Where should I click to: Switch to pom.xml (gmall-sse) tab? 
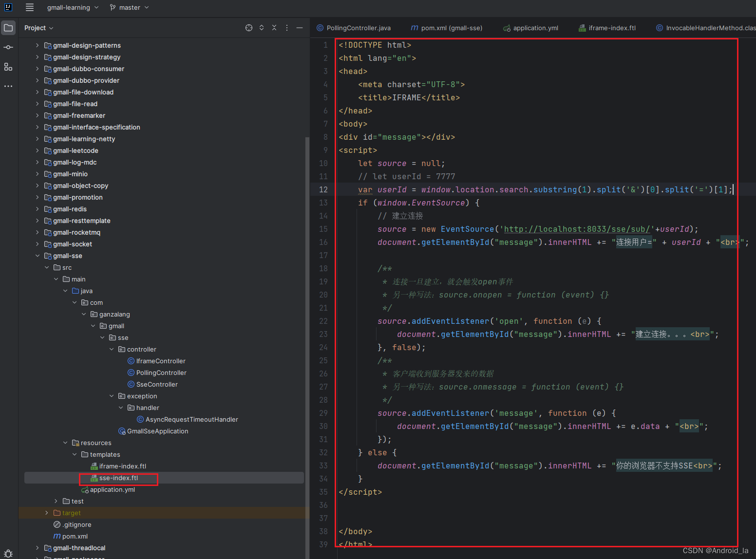click(x=447, y=28)
